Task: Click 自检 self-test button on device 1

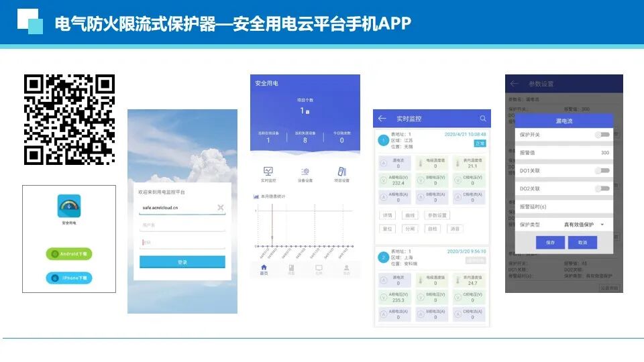Action: pyautogui.click(x=433, y=229)
